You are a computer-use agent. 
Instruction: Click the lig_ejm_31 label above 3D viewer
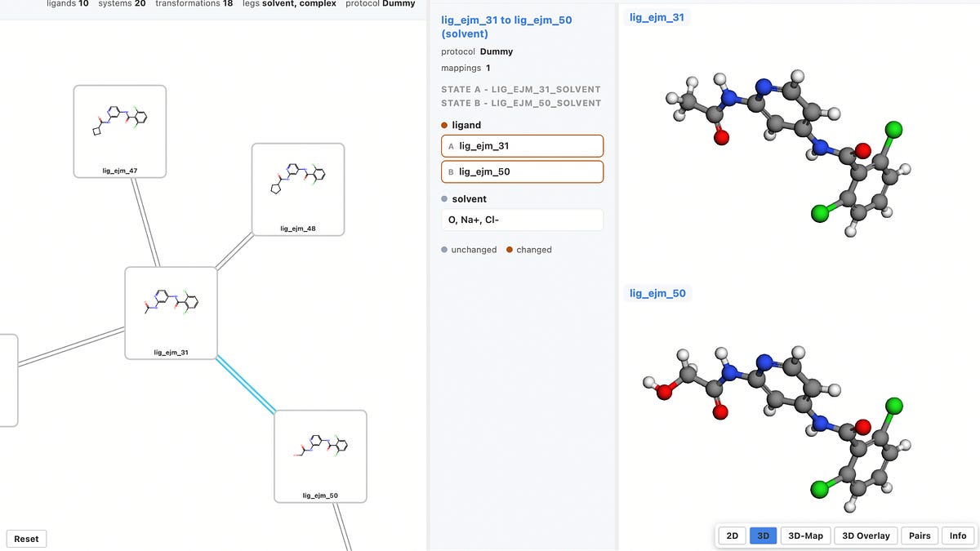[x=657, y=17]
